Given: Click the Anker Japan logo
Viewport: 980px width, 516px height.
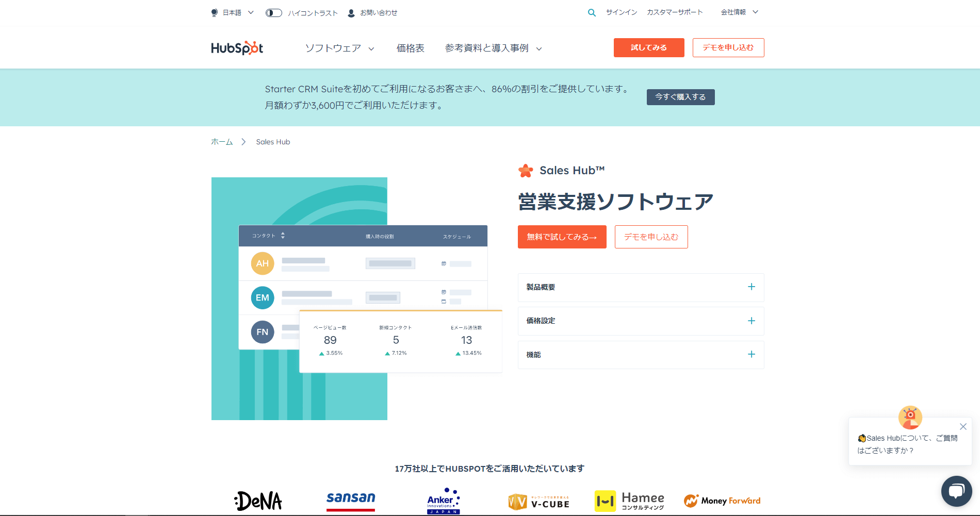Looking at the screenshot, I should 443,501.
